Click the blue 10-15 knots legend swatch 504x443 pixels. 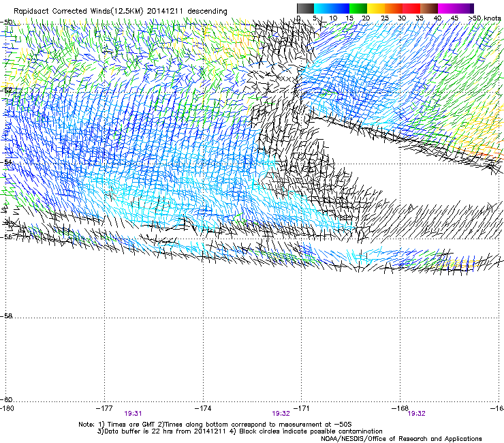(x=341, y=8)
